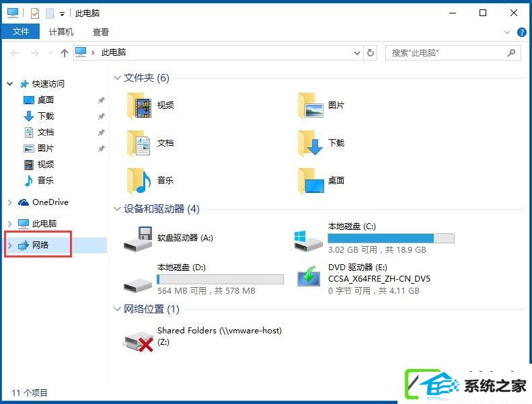This screenshot has width=532, height=404.
Task: Switch to the 查看 view tab
Action: click(x=100, y=32)
